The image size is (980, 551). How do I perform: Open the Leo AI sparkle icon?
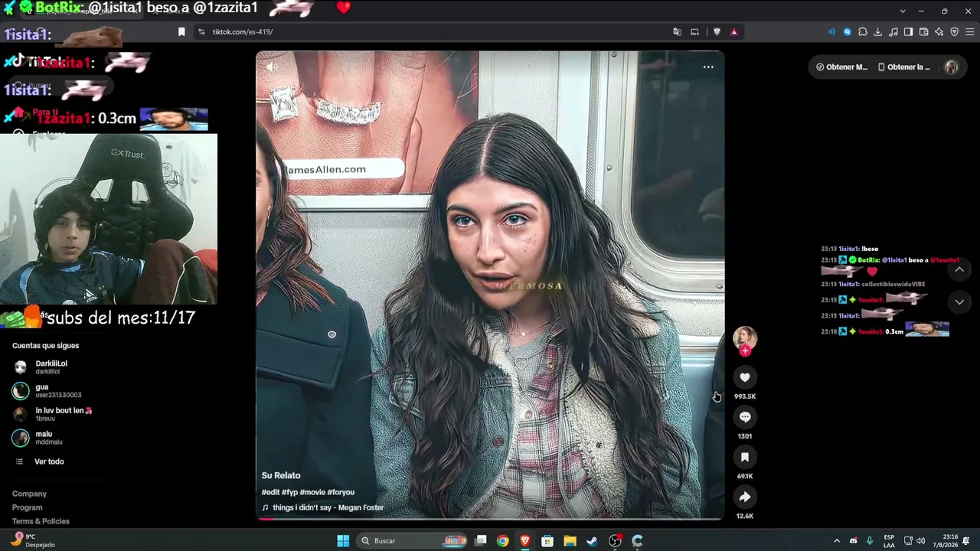(x=939, y=31)
